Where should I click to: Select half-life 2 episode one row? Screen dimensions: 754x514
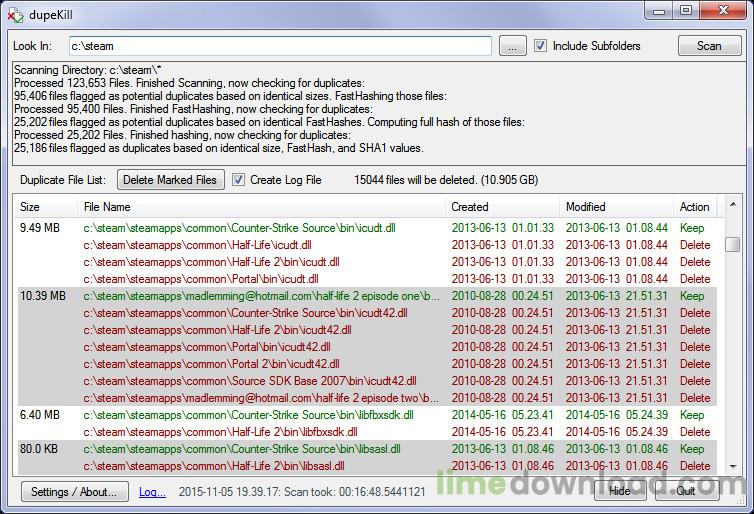pyautogui.click(x=367, y=296)
